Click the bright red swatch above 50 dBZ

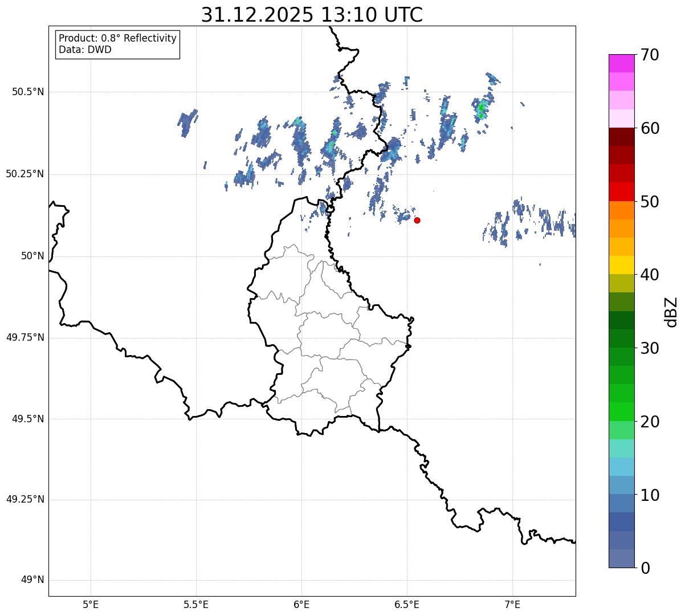(621, 191)
